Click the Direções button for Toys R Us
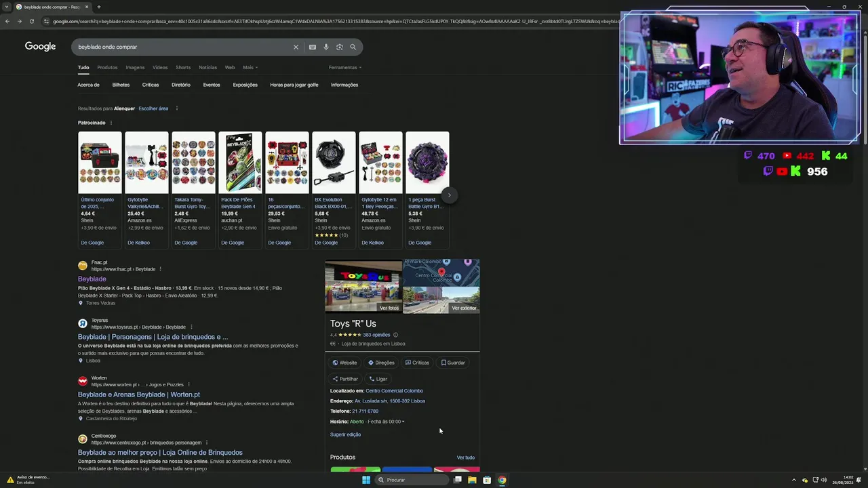 point(381,363)
